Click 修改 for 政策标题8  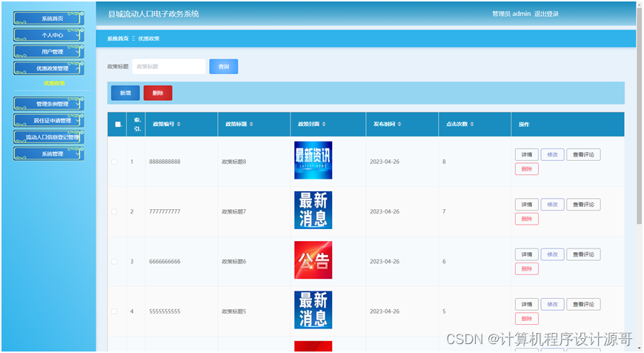tap(552, 154)
